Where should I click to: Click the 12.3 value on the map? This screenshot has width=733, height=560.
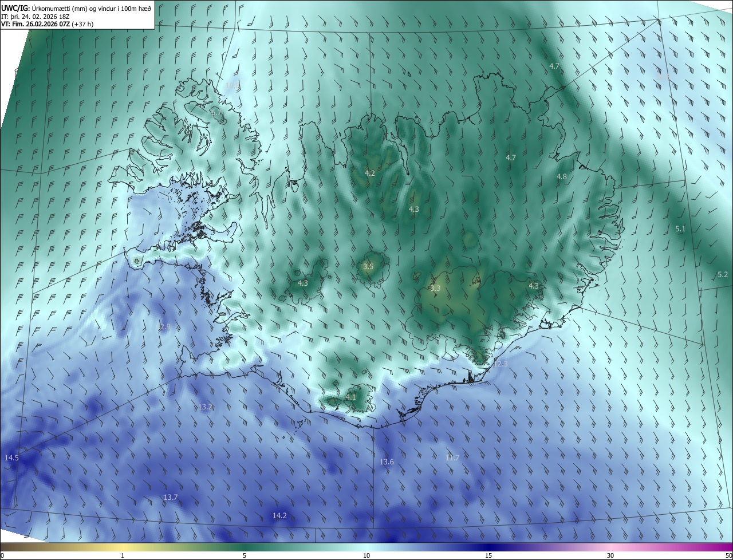[500, 364]
